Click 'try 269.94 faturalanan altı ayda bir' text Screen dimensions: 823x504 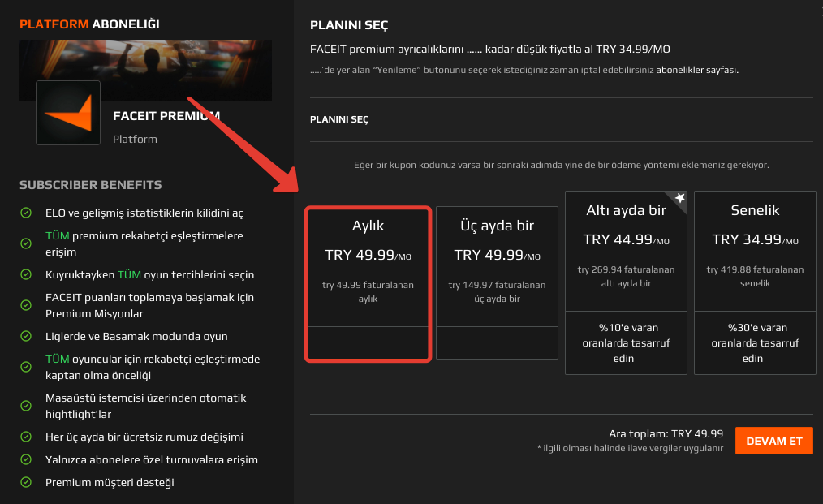pos(626,276)
